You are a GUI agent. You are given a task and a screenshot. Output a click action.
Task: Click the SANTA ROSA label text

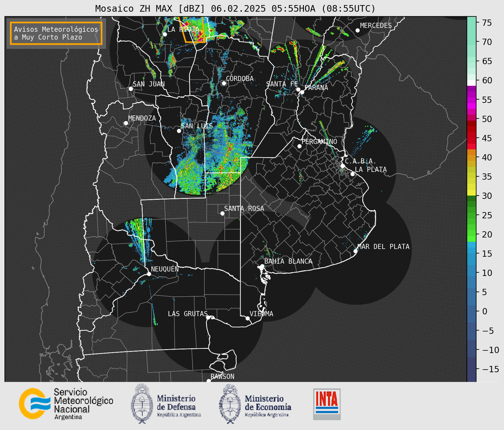pos(244,208)
